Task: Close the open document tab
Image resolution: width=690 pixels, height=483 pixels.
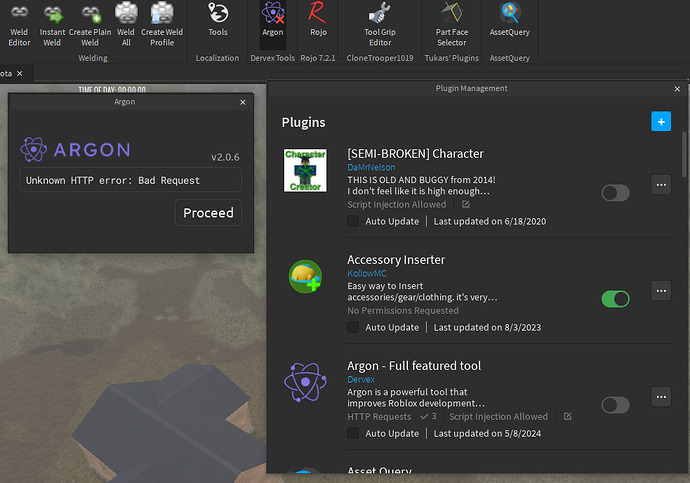Action: pos(19,73)
